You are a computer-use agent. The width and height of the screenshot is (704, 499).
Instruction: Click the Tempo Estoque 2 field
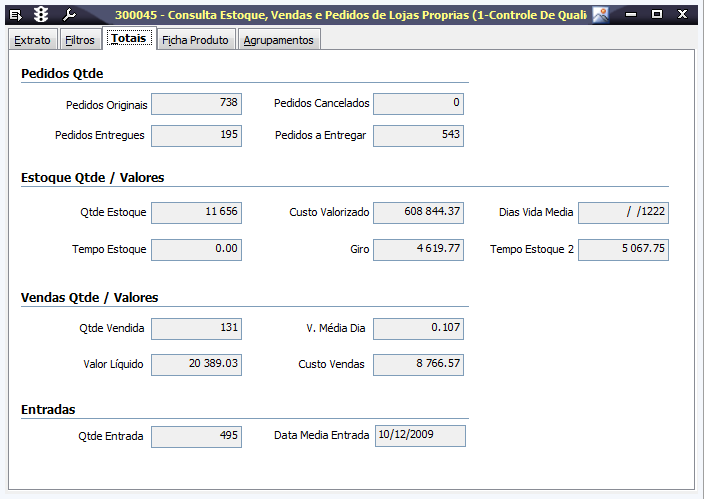[x=623, y=250]
